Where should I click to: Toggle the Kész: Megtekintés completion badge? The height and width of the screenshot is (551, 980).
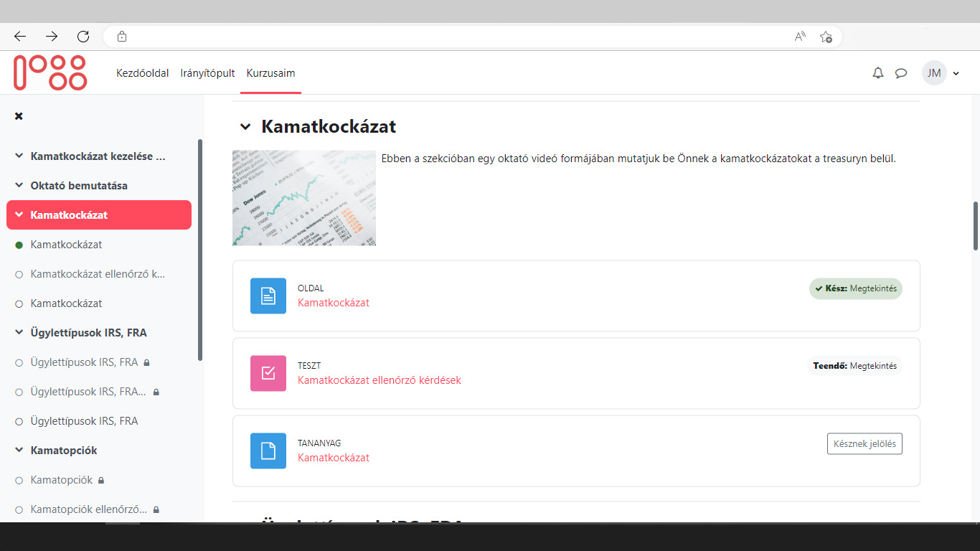coord(855,288)
